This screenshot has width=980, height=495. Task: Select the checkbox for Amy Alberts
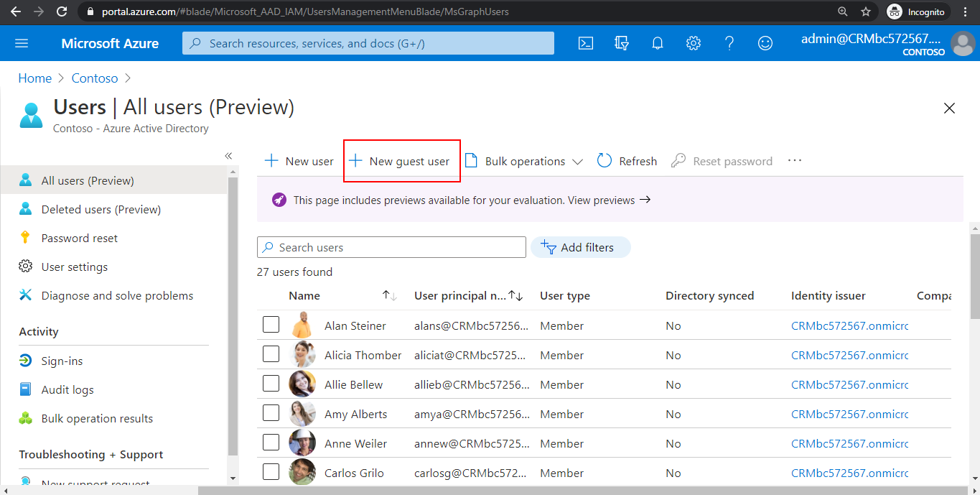pos(271,413)
